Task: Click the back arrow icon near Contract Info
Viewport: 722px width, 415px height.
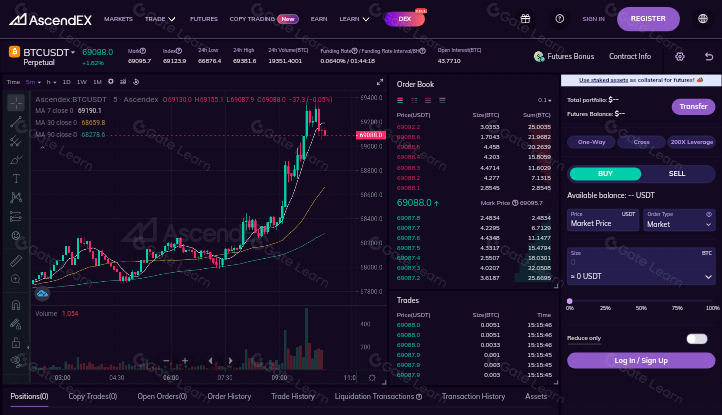Action: click(x=709, y=56)
